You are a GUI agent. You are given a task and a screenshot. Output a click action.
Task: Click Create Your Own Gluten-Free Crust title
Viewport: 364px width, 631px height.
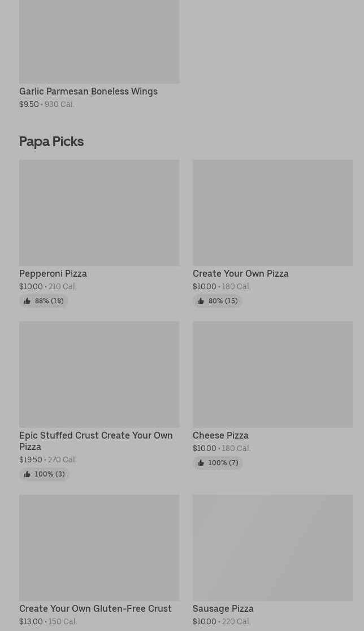95,608
